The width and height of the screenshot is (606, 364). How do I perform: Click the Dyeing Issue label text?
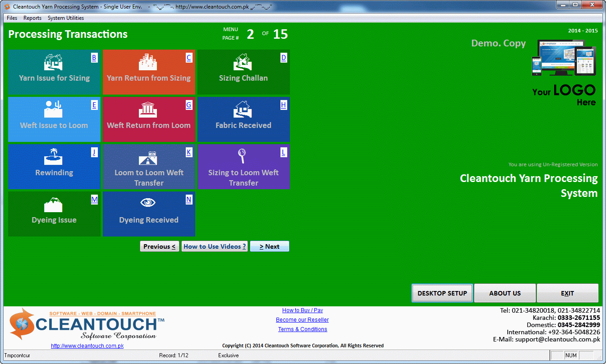(x=54, y=220)
